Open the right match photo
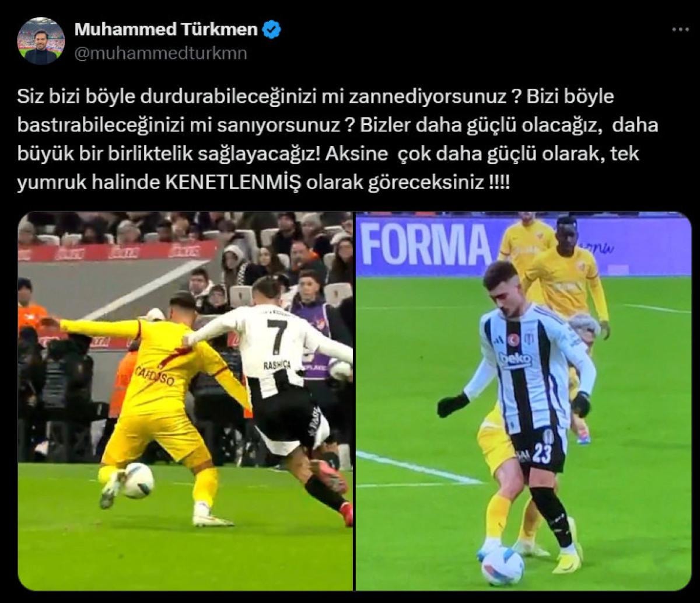The height and width of the screenshot is (603, 700). (523, 401)
